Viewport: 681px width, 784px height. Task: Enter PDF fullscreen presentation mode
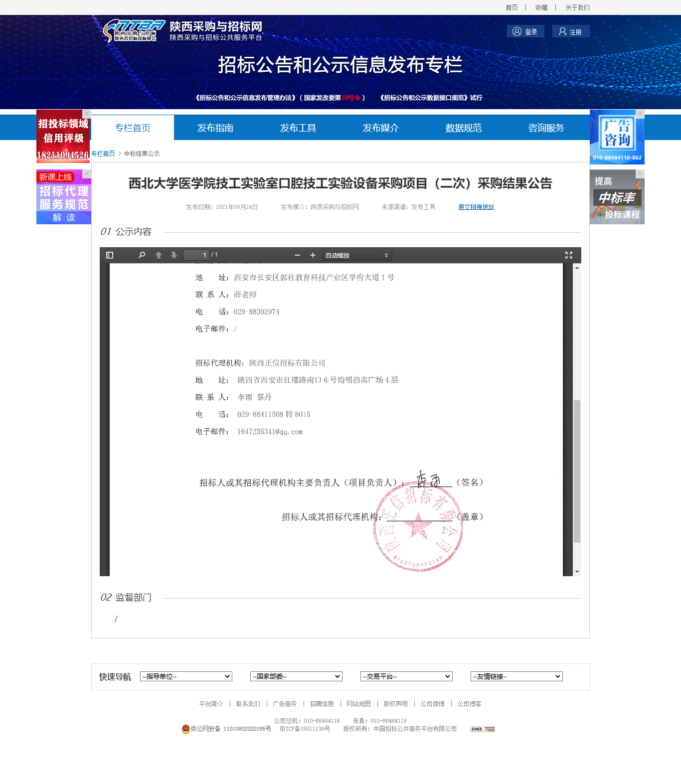568,255
